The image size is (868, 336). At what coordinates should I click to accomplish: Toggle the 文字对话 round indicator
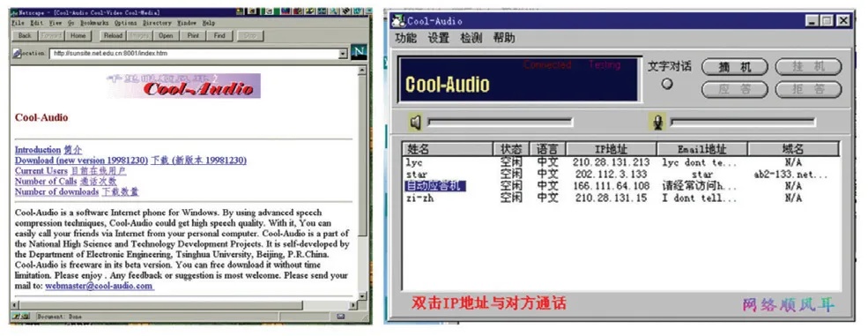click(x=667, y=84)
